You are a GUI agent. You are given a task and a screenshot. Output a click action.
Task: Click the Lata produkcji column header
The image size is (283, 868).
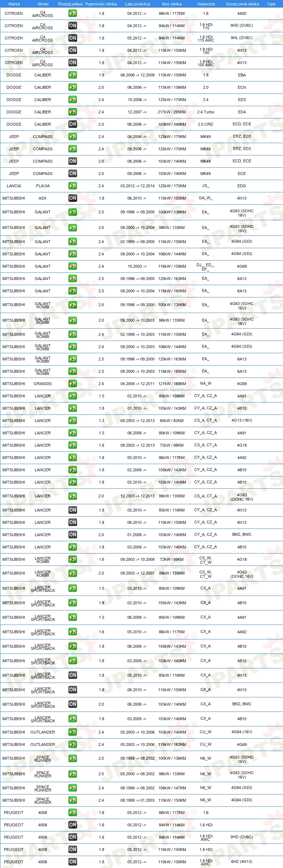coord(138,4)
